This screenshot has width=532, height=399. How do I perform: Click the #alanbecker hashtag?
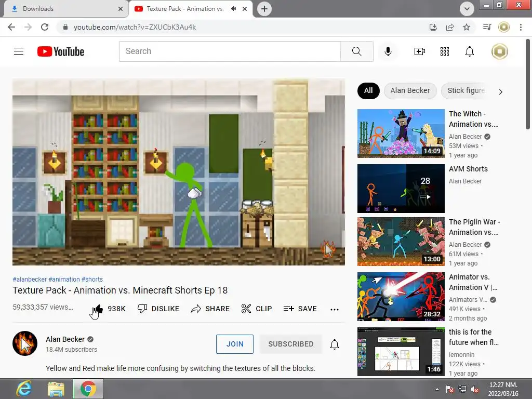pyautogui.click(x=30, y=279)
